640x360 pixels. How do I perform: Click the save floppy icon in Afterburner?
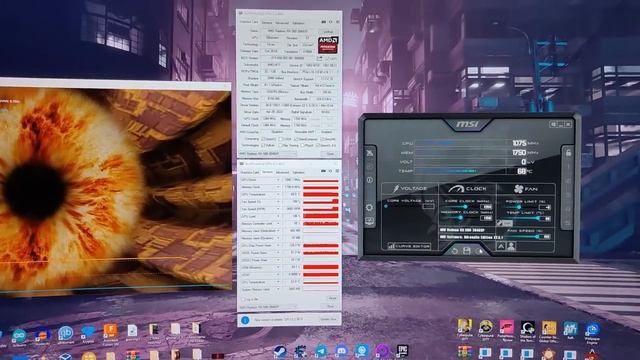click(467, 251)
